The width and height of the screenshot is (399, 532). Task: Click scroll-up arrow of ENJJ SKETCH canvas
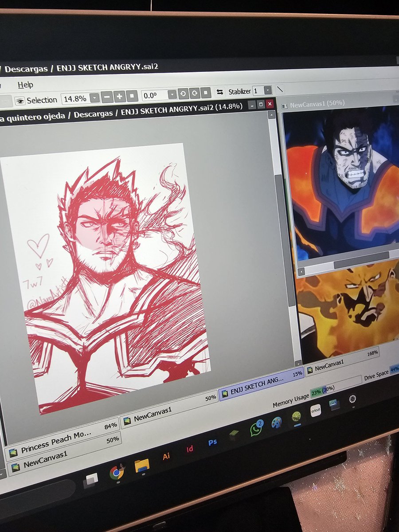tap(271, 115)
